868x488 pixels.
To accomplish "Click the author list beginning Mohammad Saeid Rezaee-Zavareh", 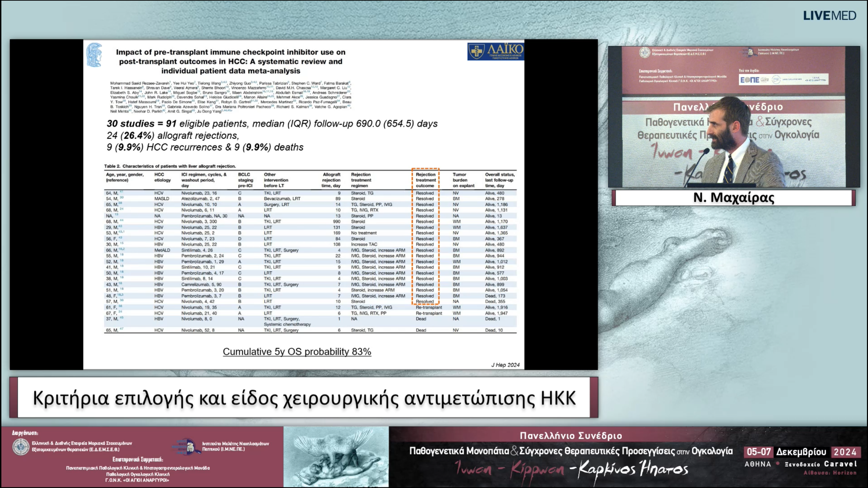I will (231, 97).
